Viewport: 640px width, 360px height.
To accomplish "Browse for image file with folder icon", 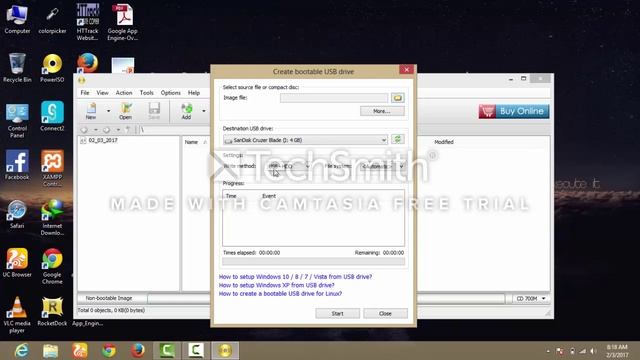I will click(398, 98).
